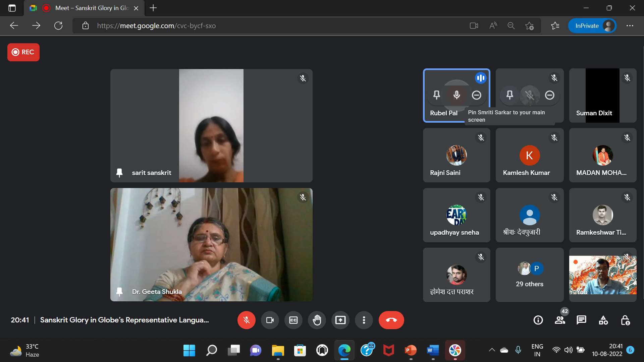This screenshot has height=362, width=644.
Task: Show hidden system tray icons chevron
Action: (x=492, y=350)
